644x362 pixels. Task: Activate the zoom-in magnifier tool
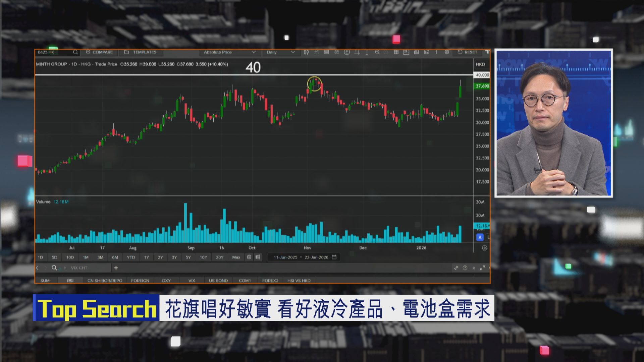(378, 52)
